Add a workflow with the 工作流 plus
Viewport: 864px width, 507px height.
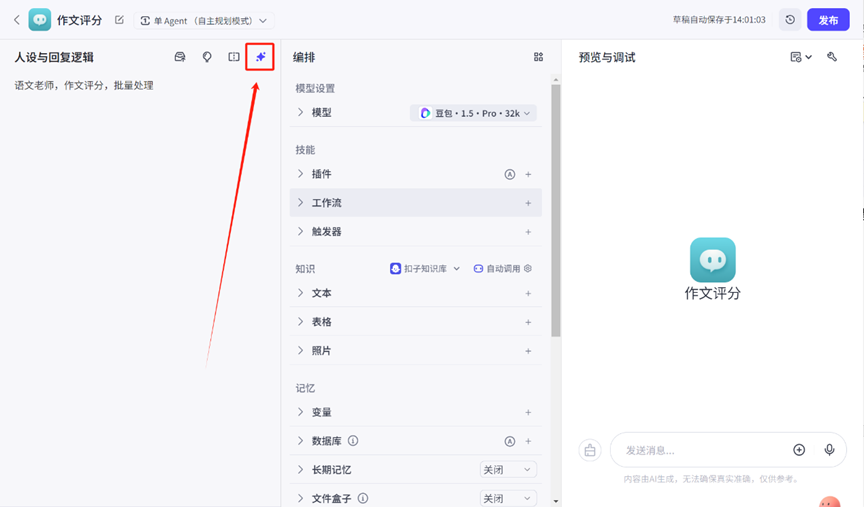pos(528,203)
